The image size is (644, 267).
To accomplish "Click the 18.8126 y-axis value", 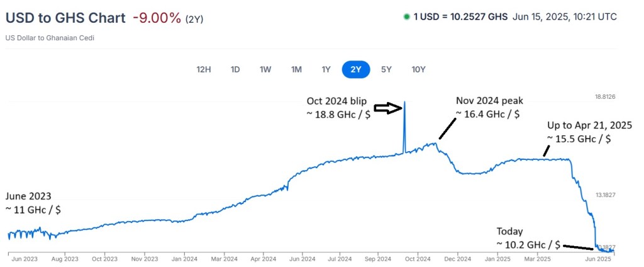I will (x=605, y=96).
